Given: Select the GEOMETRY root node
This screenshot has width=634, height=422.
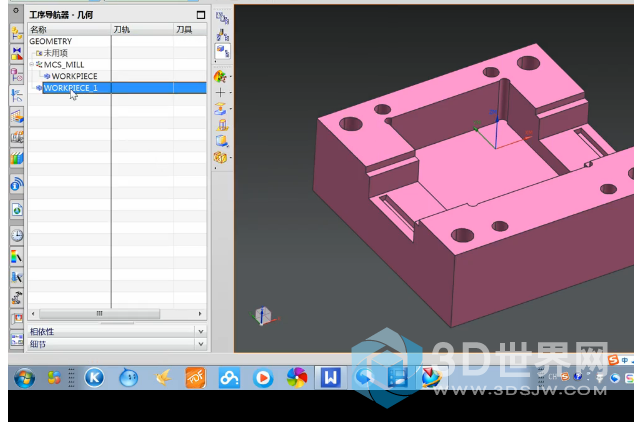Looking at the screenshot, I should point(51,41).
